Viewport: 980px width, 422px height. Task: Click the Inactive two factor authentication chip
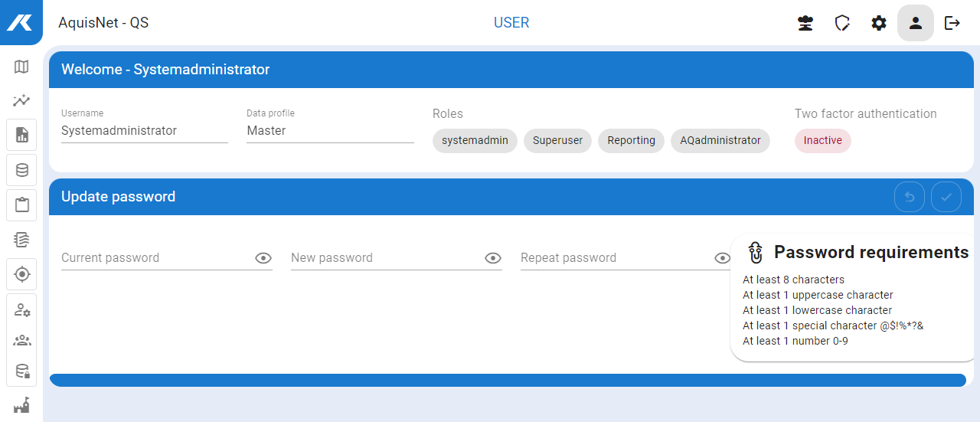(822, 141)
